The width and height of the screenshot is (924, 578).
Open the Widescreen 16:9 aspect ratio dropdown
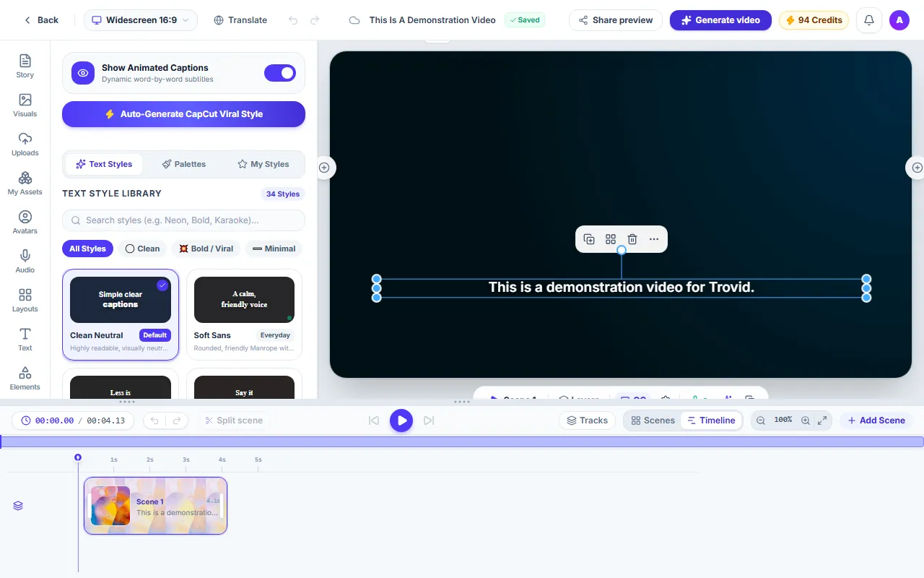click(x=141, y=20)
